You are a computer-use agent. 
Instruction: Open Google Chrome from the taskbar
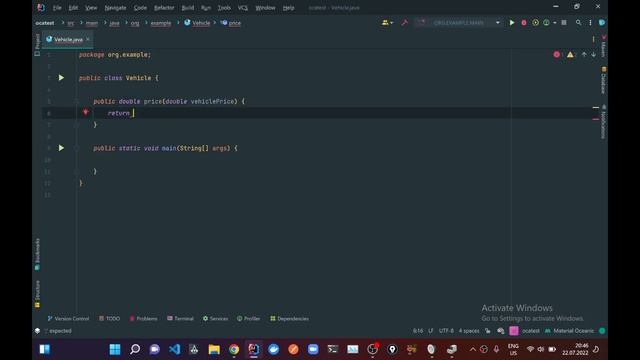(234, 349)
